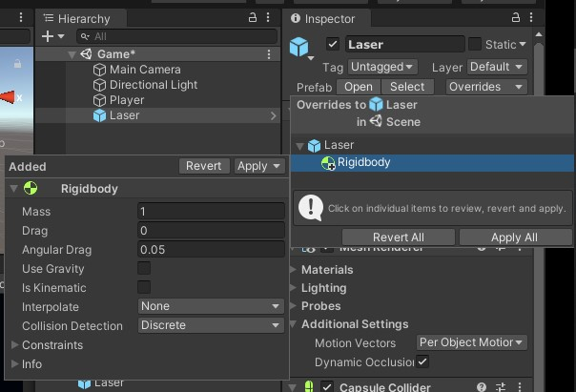The width and height of the screenshot is (576, 392).
Task: Click the Main Camera cube icon
Action: coord(99,70)
